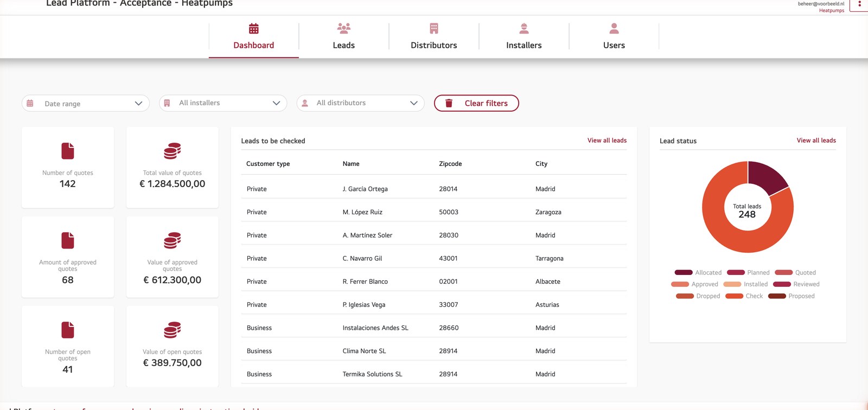This screenshot has width=868, height=410.
Task: Open the Installers tab
Action: click(524, 37)
